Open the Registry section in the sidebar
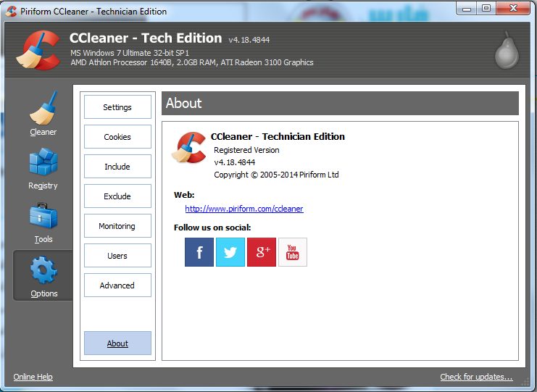This screenshot has width=537, height=392. click(x=43, y=168)
